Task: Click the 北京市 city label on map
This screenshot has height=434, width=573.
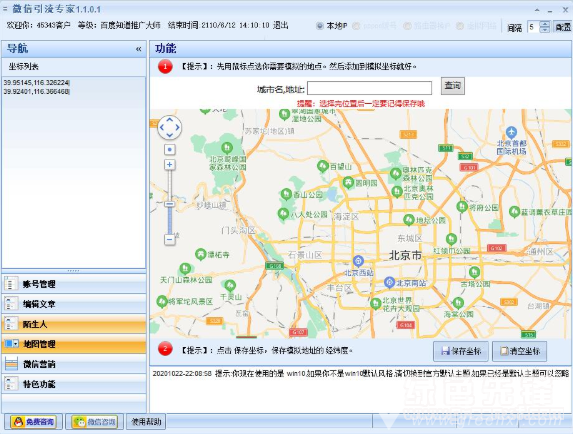Action: 405,255
